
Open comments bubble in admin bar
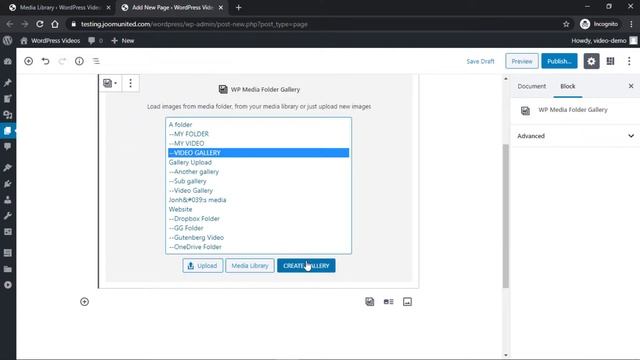(x=95, y=40)
